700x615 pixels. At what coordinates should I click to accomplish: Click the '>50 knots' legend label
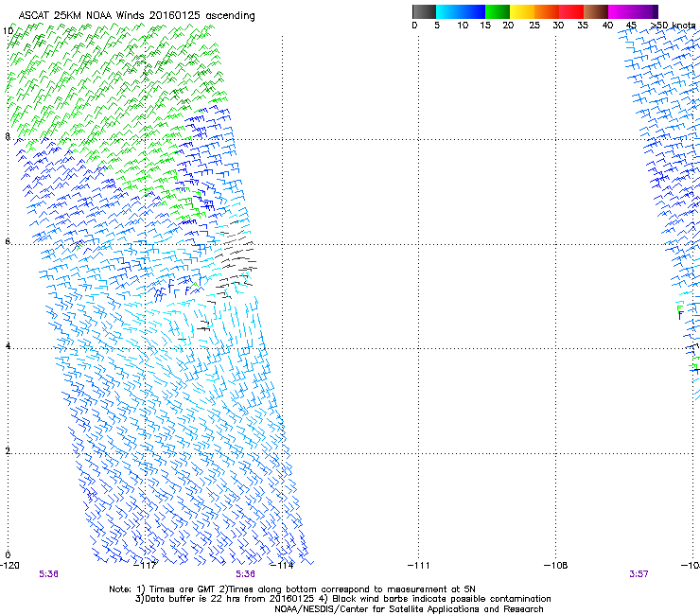(673, 26)
